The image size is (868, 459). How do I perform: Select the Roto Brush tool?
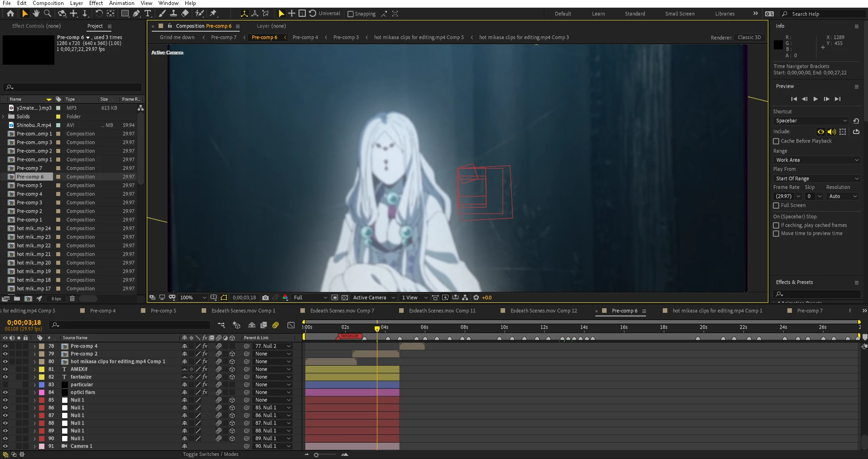(x=199, y=14)
